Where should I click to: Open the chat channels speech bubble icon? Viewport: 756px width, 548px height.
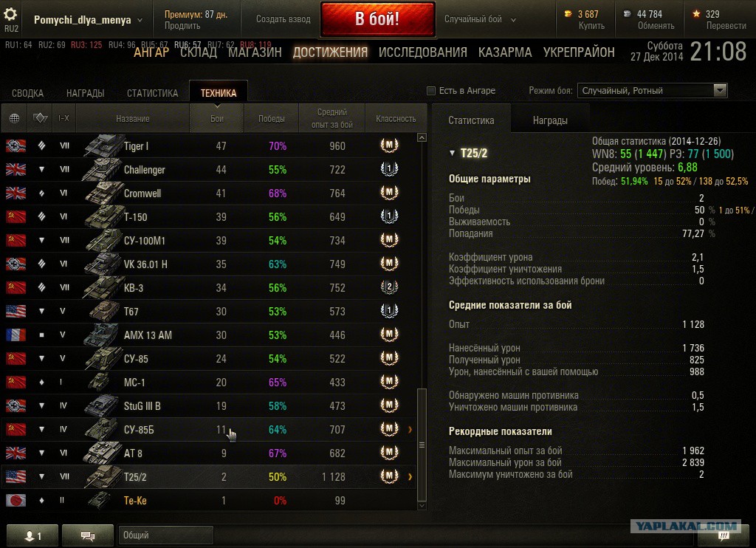(x=88, y=535)
